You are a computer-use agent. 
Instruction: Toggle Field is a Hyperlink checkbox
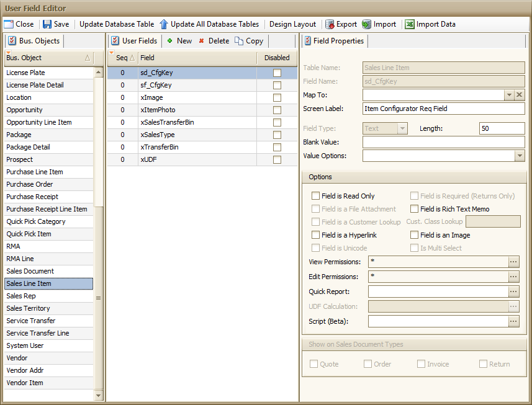pos(315,235)
